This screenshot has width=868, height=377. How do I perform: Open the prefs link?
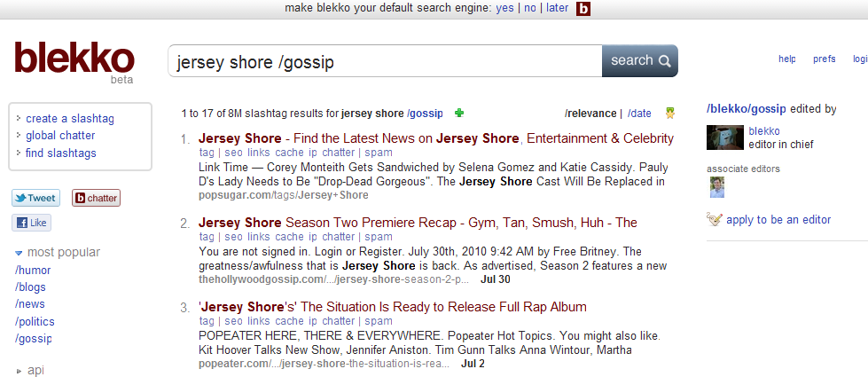825,59
